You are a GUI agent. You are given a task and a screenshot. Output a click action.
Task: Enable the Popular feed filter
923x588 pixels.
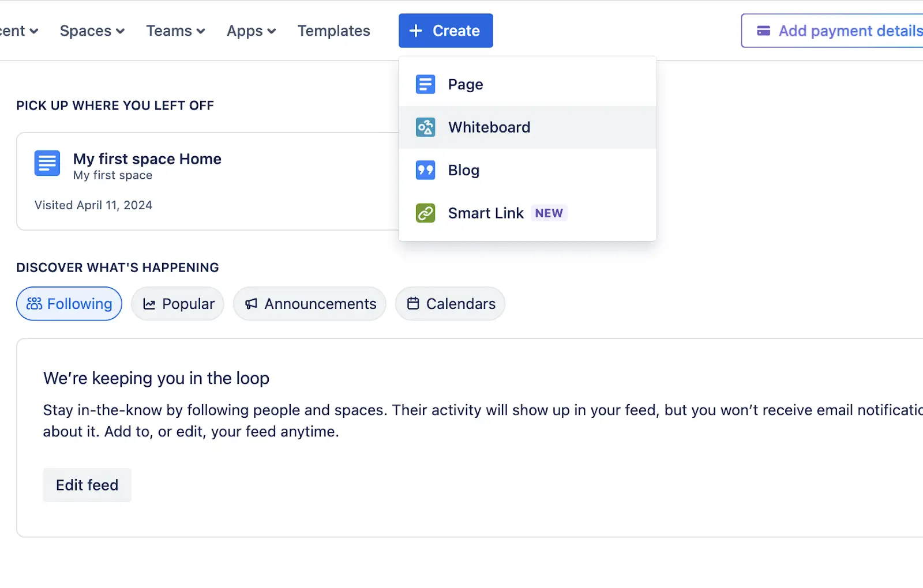[x=177, y=304]
